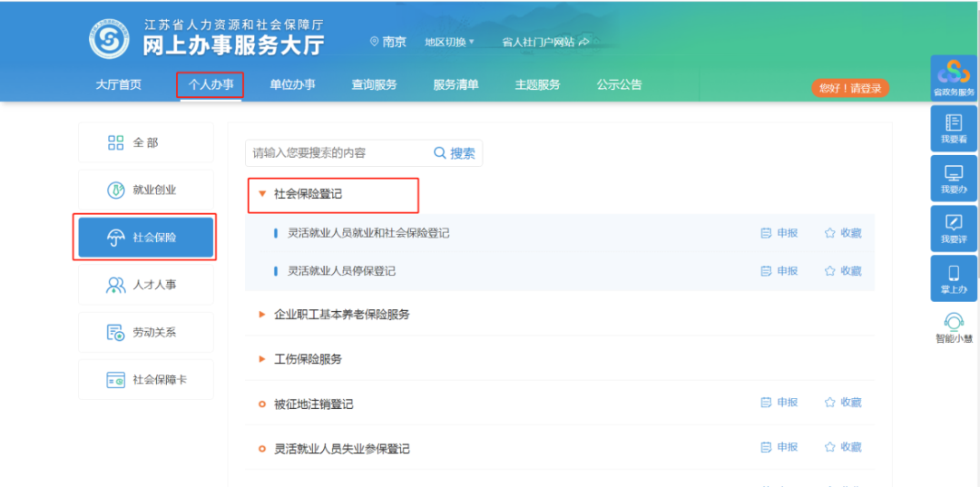Switch to the 单位办事 tab
Viewport: 980px width, 487px height.
pyautogui.click(x=292, y=85)
